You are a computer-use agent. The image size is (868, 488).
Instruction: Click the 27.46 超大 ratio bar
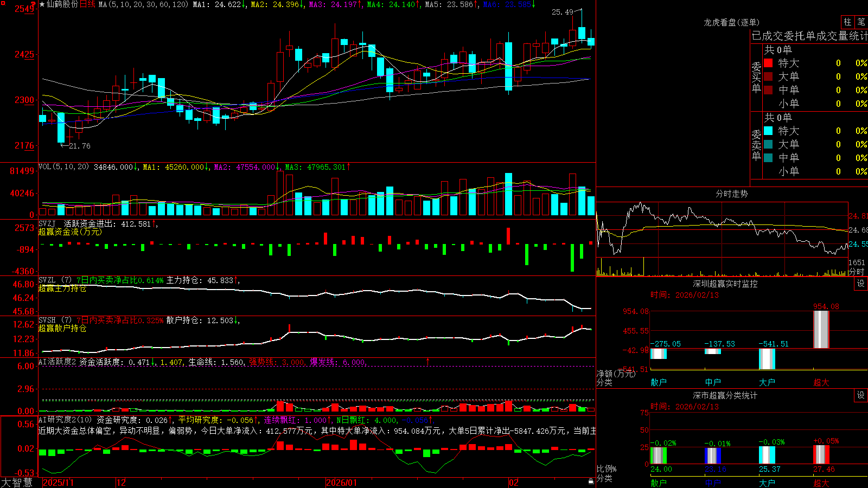[x=821, y=455]
